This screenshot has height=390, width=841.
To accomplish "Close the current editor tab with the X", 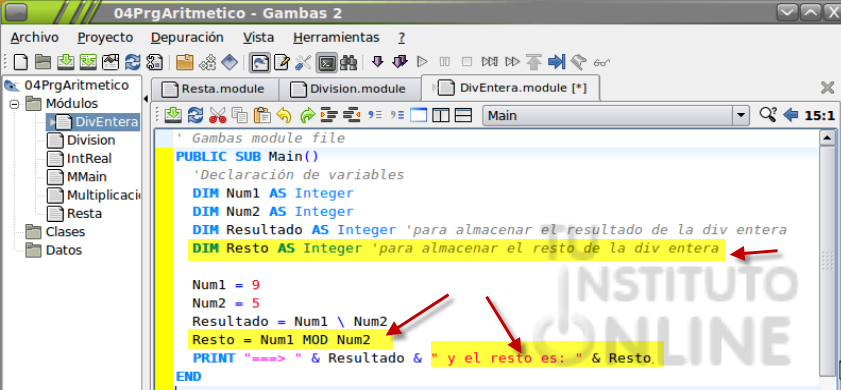I will click(828, 88).
